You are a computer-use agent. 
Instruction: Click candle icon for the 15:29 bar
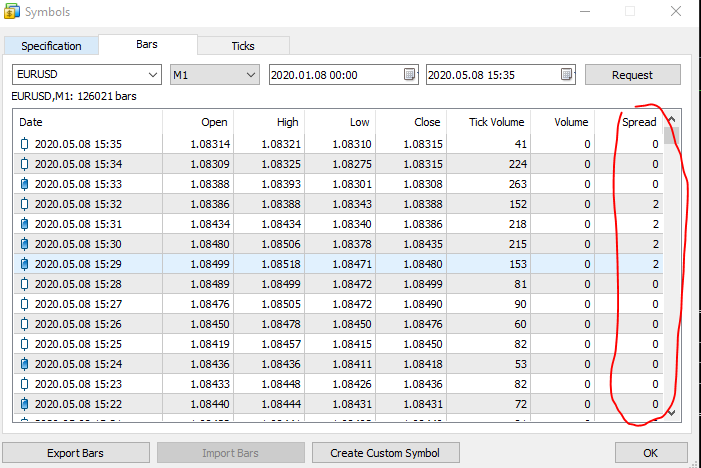pyautogui.click(x=25, y=264)
